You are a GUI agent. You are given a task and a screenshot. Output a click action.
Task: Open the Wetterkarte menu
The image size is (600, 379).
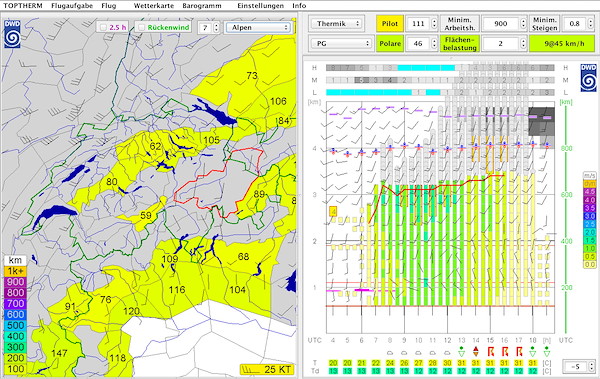(x=154, y=6)
